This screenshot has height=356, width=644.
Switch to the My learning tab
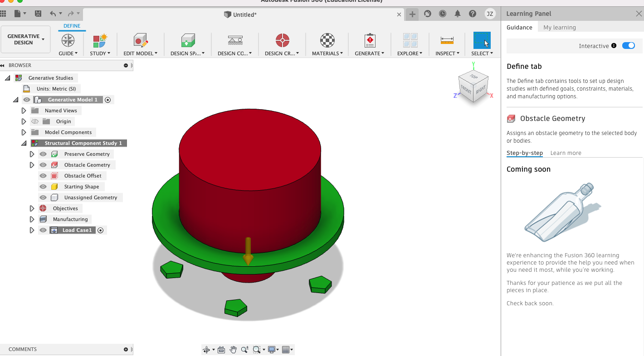coord(560,27)
